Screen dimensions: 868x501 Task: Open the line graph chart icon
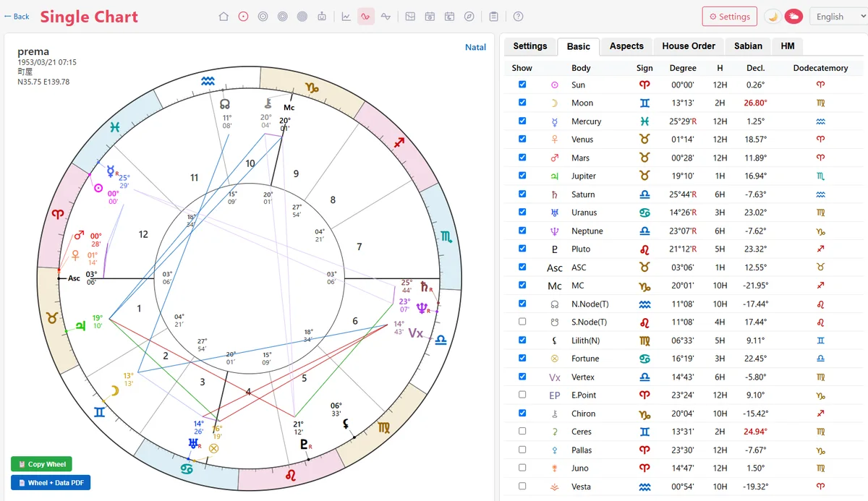tap(346, 17)
